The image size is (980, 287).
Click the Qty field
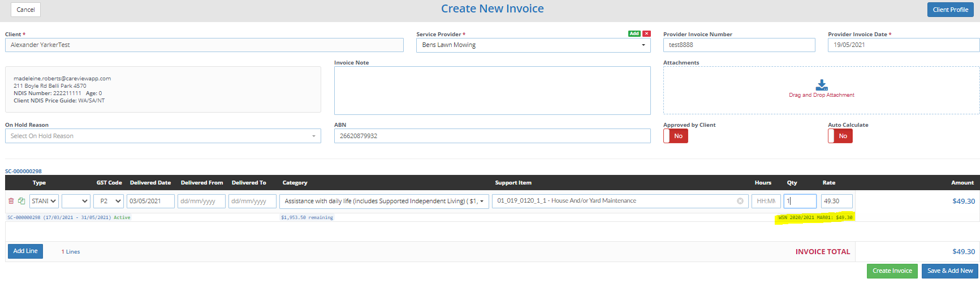[800, 201]
